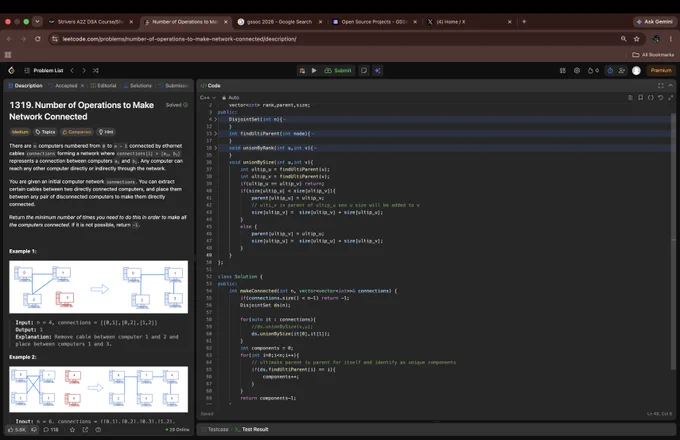Click the Example 1 network diagram
680x440 pixels.
coord(98,287)
